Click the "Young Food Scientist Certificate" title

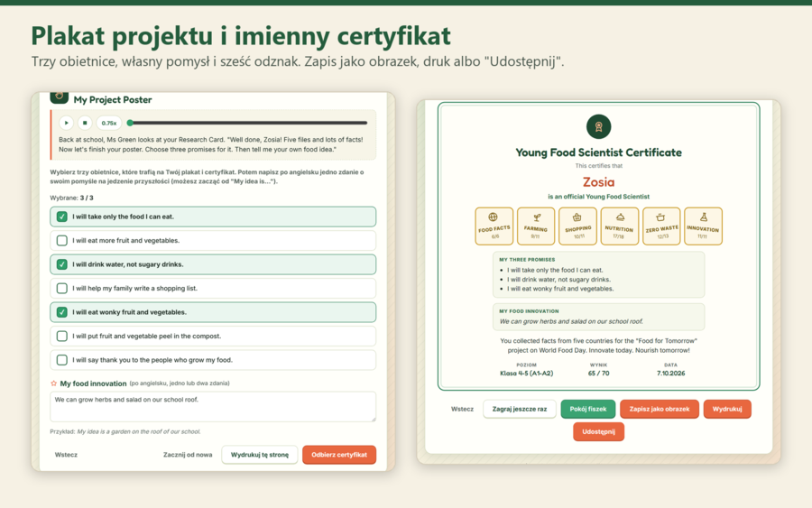point(599,152)
